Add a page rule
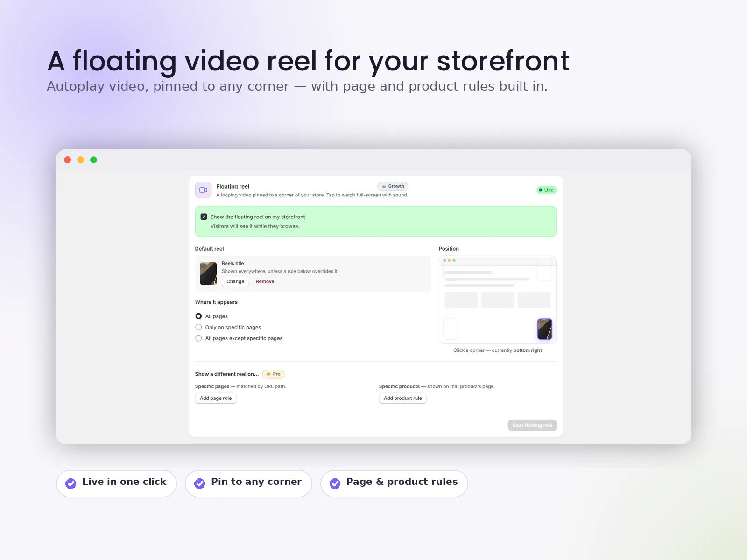This screenshot has height=560, width=747. [x=216, y=398]
